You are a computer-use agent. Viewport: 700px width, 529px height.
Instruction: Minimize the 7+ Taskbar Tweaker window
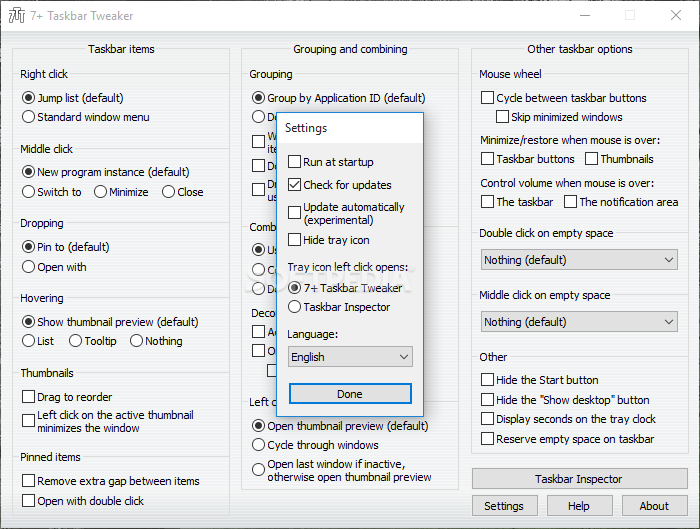(585, 15)
